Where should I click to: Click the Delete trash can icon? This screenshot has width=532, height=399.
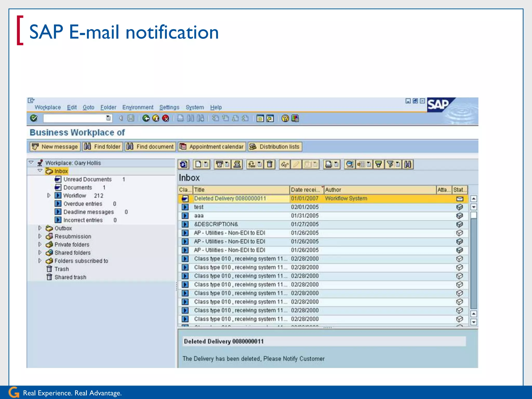[x=270, y=164]
